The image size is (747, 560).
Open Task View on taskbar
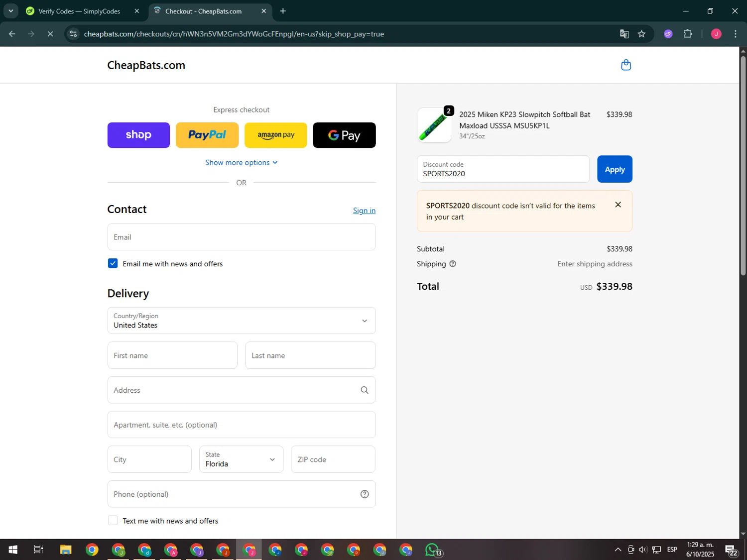click(x=38, y=550)
